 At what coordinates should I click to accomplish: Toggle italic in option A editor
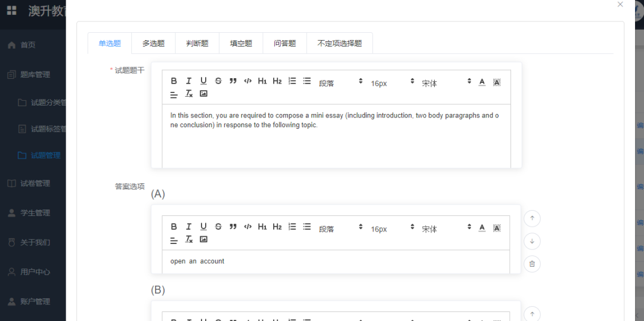tap(188, 227)
